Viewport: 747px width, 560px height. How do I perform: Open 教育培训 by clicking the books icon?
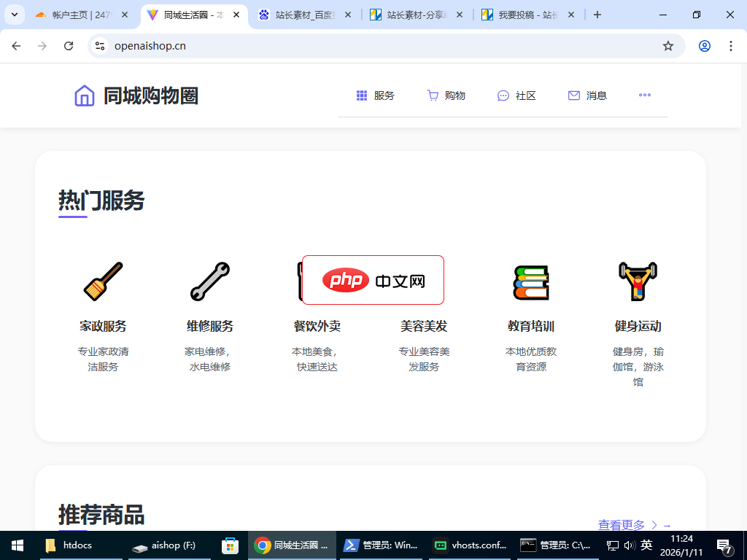point(532,281)
